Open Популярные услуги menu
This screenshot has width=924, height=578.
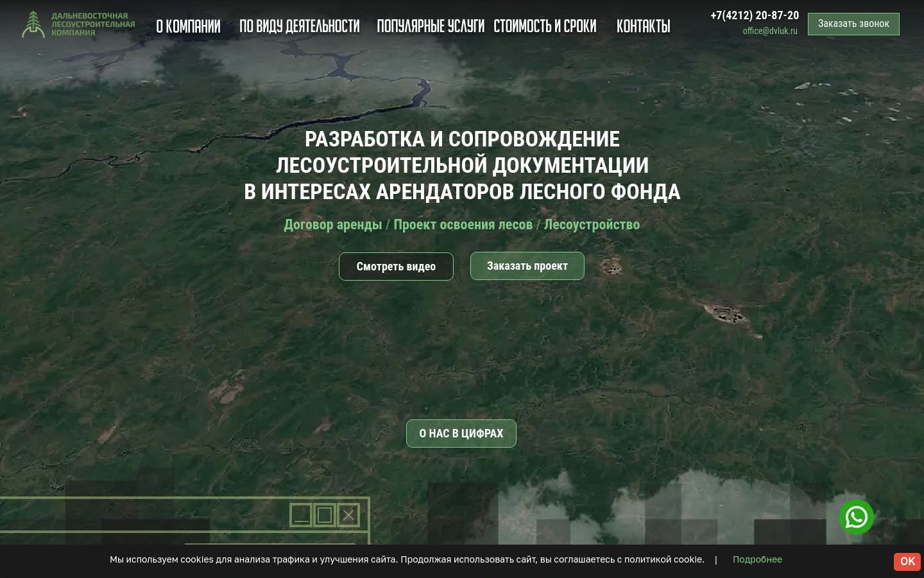(431, 26)
